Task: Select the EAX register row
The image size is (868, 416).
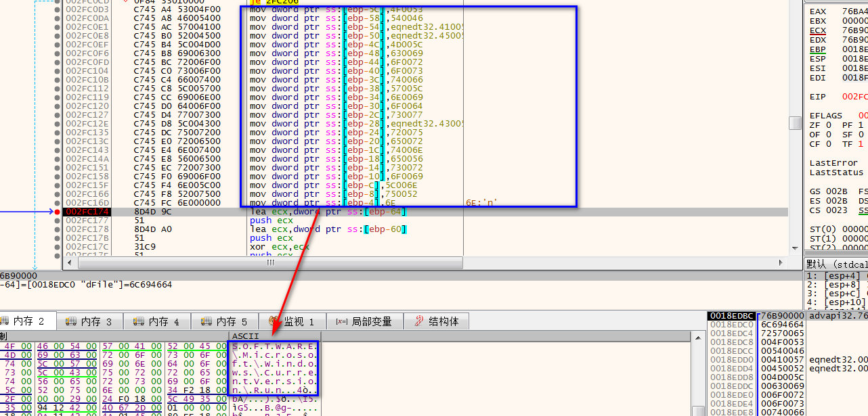Action: click(838, 11)
